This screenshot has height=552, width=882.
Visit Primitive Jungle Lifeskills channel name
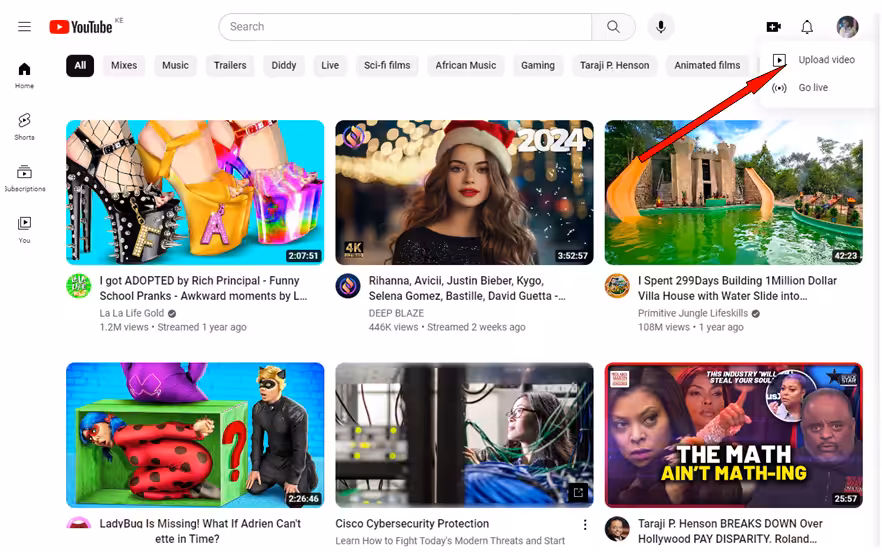[x=693, y=313]
